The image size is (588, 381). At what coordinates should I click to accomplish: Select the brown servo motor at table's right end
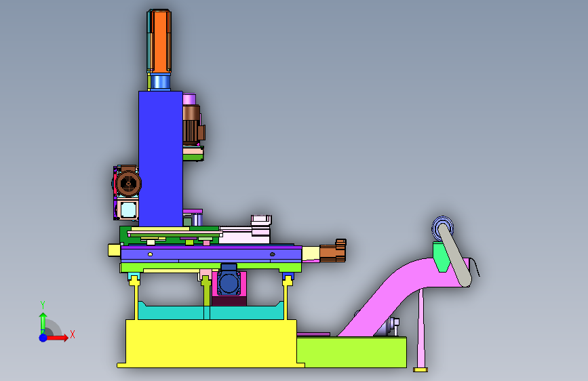pos(332,252)
